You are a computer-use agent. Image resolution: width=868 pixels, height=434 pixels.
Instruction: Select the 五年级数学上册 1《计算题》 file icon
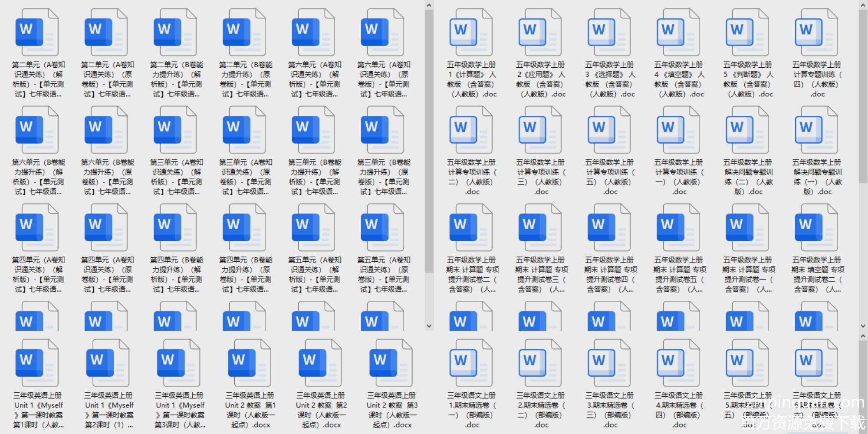tap(471, 32)
